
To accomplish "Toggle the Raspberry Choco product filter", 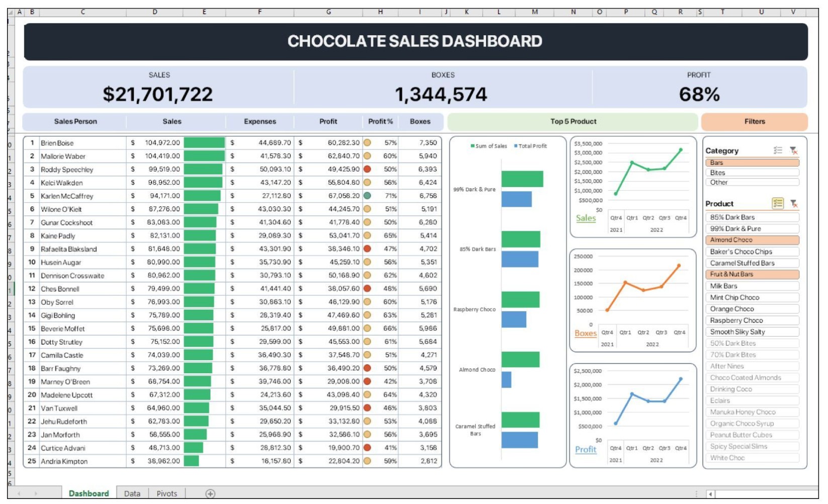I will pos(752,320).
